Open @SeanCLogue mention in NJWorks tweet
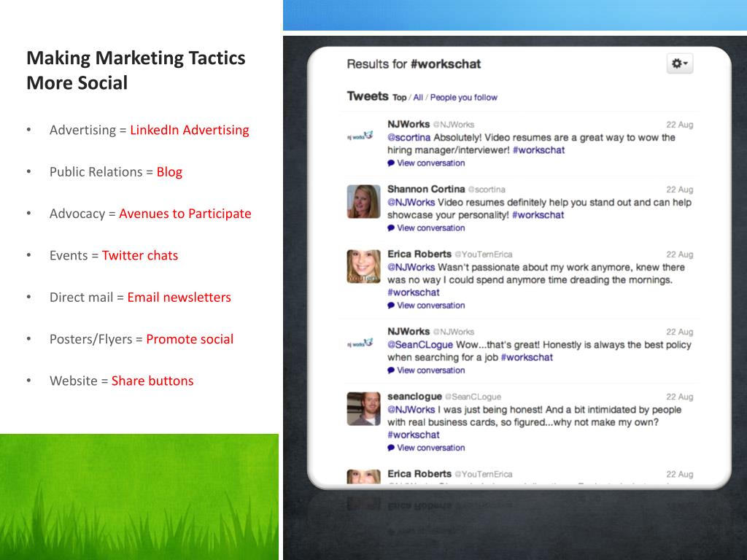 pyautogui.click(x=420, y=345)
